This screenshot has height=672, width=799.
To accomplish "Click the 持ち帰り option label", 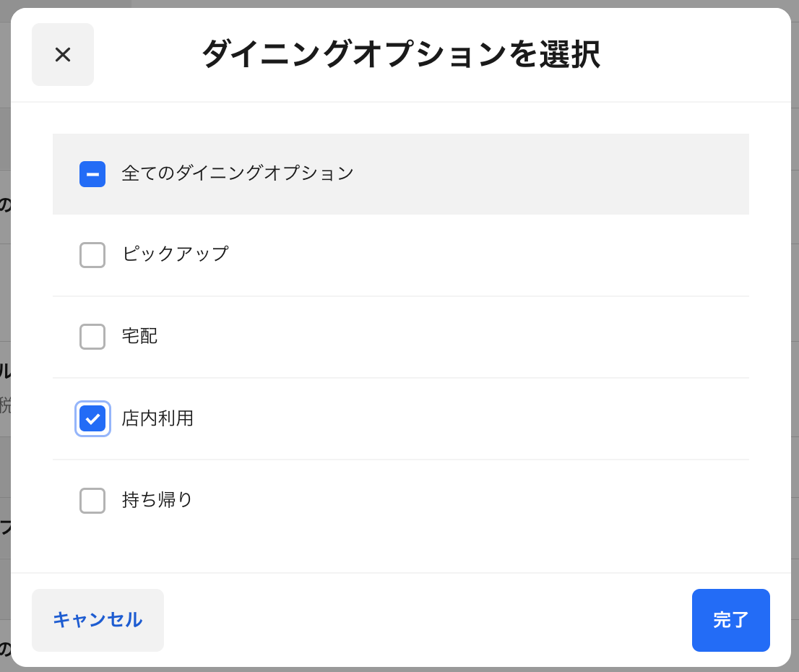I will 157,500.
